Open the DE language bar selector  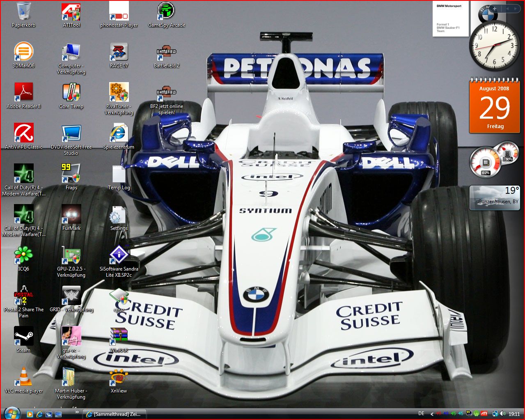pyautogui.click(x=421, y=414)
